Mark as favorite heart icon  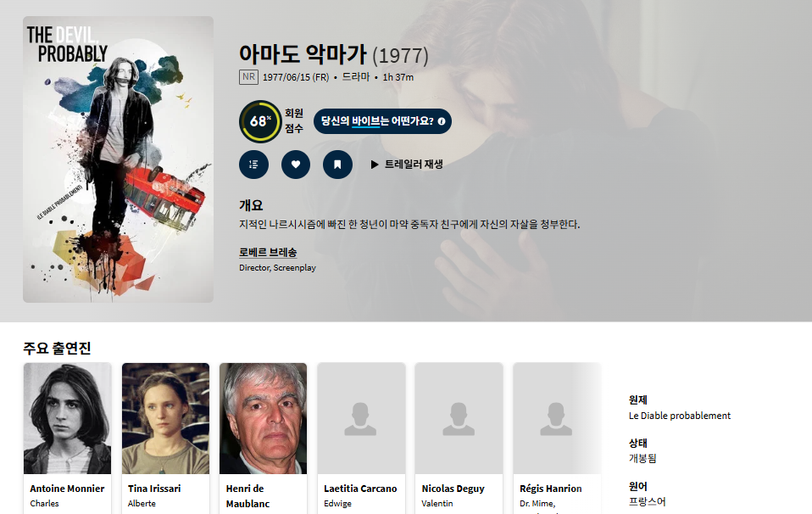296,165
